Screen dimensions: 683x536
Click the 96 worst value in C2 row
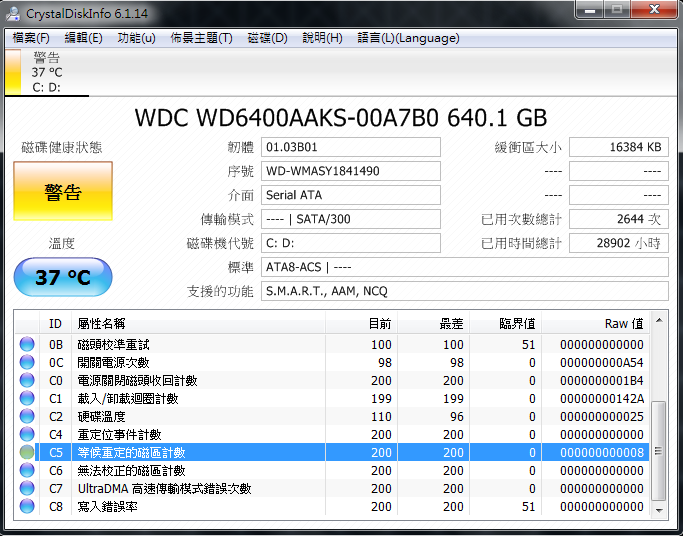(456, 417)
